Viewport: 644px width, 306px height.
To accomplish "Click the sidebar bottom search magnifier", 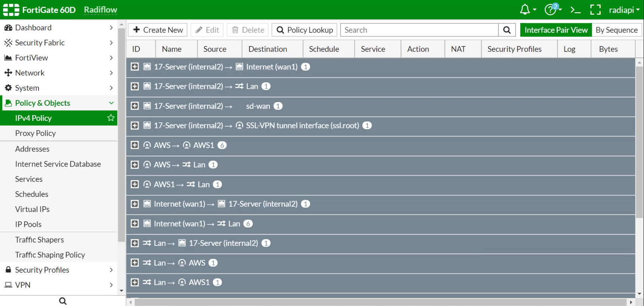I will pos(63,301).
